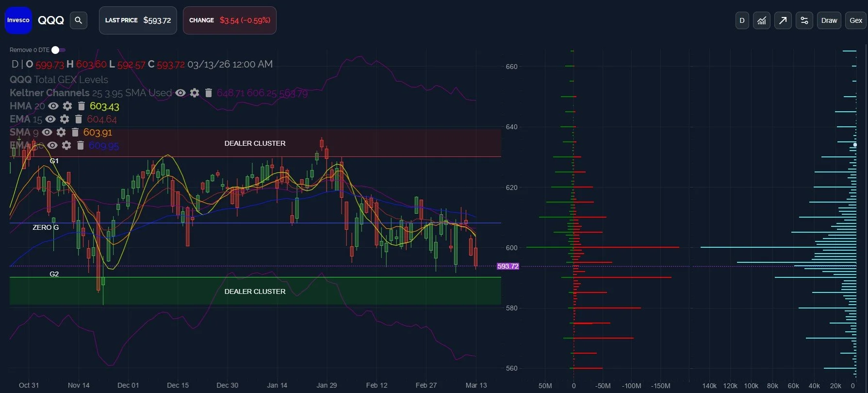Click the SMA value 603.91

(98, 132)
